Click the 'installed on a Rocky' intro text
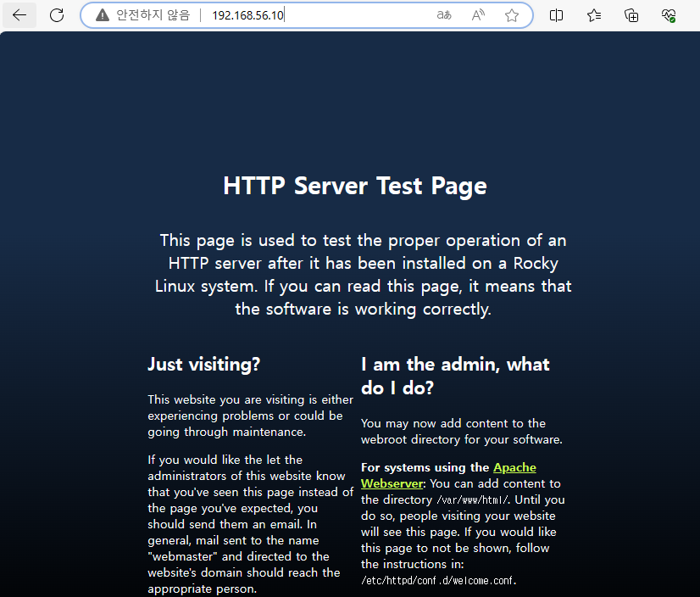The width and height of the screenshot is (700, 597). click(481, 263)
